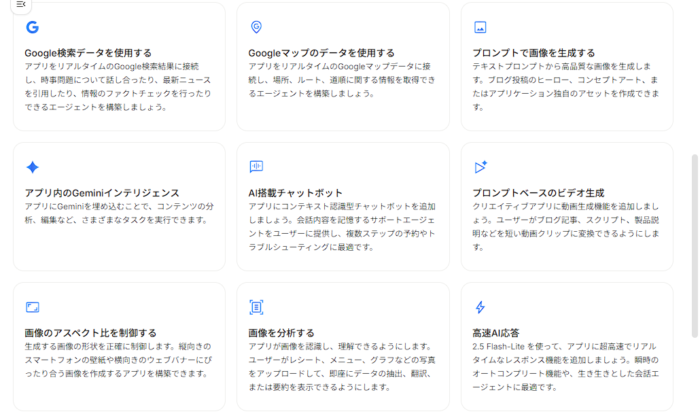The image size is (700, 416).
Task: Click the aspect ratio frame icon
Action: pyautogui.click(x=32, y=307)
